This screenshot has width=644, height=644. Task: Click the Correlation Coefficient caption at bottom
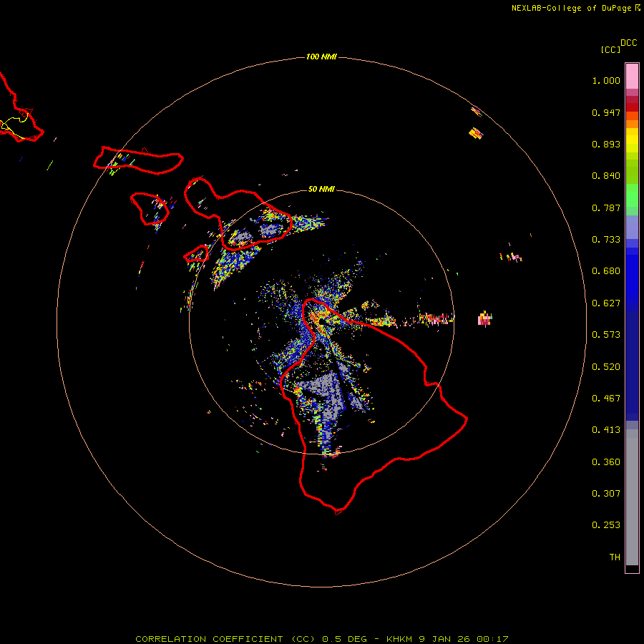point(321,639)
